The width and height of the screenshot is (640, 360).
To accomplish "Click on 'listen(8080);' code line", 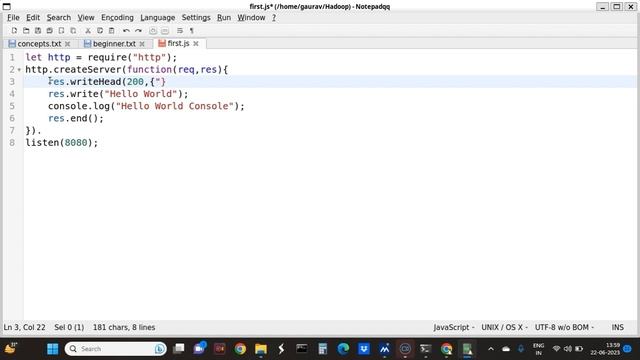I will [62, 142].
